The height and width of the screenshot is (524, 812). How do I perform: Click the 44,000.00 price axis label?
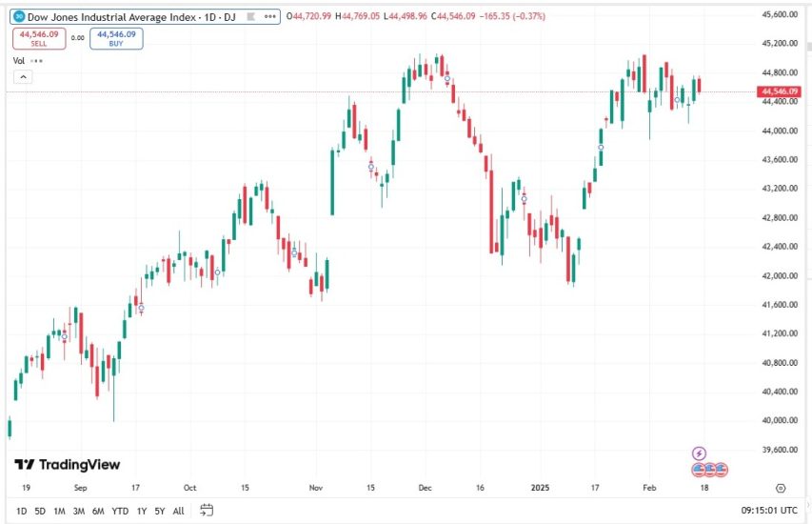[x=780, y=131]
